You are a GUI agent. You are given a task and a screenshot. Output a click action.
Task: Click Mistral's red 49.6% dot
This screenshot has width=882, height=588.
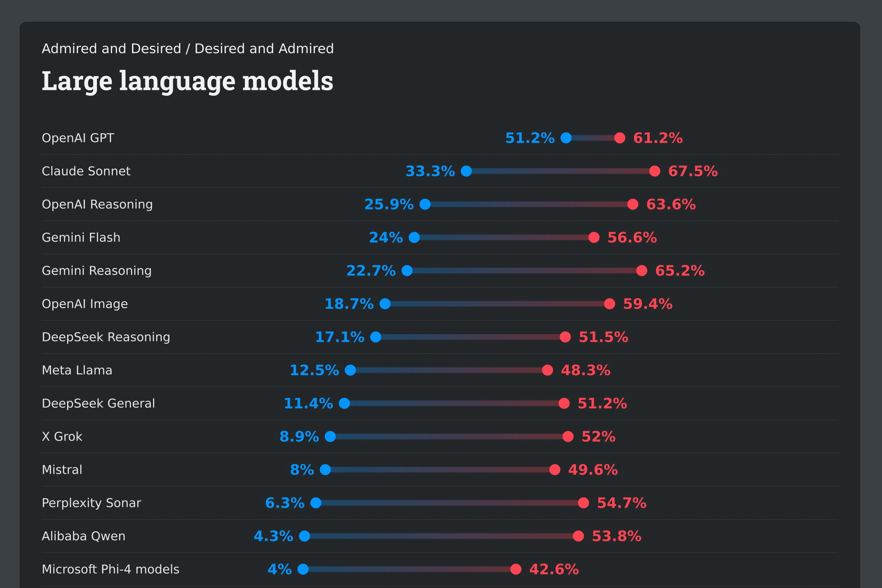555,470
